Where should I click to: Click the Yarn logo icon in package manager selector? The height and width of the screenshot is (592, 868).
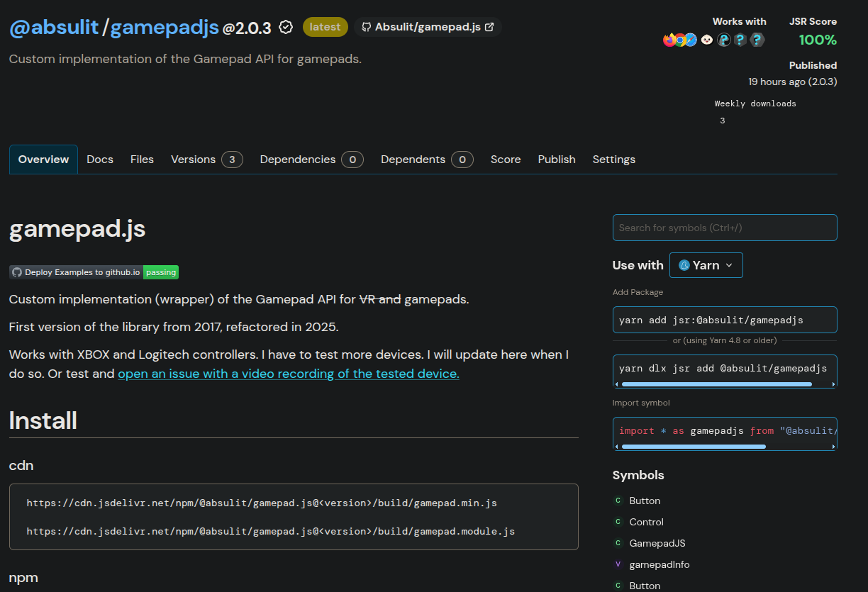pyautogui.click(x=684, y=265)
